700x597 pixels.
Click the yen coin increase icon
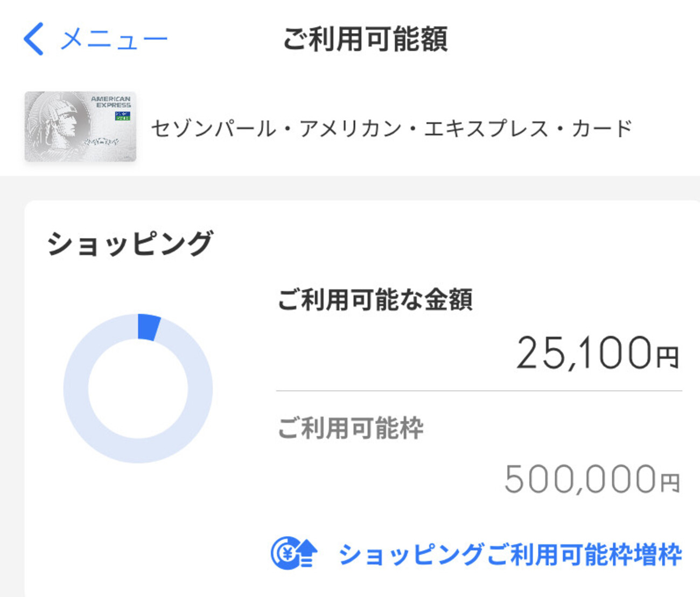pos(293,553)
